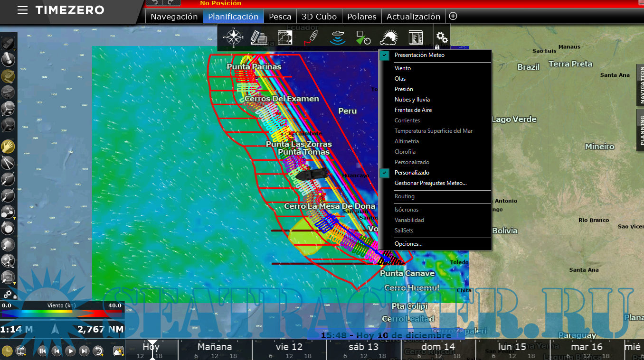This screenshot has width=644, height=360.
Task: Toggle the checked Personalizado preset
Action: click(412, 173)
